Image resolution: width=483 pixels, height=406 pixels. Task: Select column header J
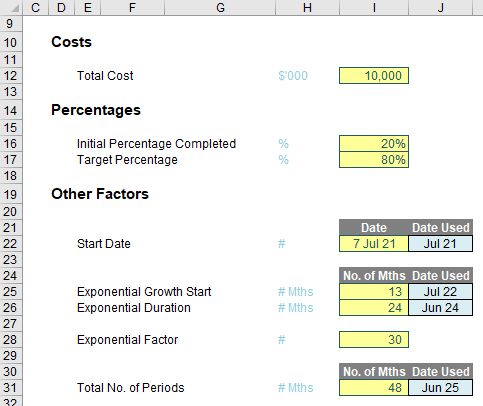click(x=441, y=7)
